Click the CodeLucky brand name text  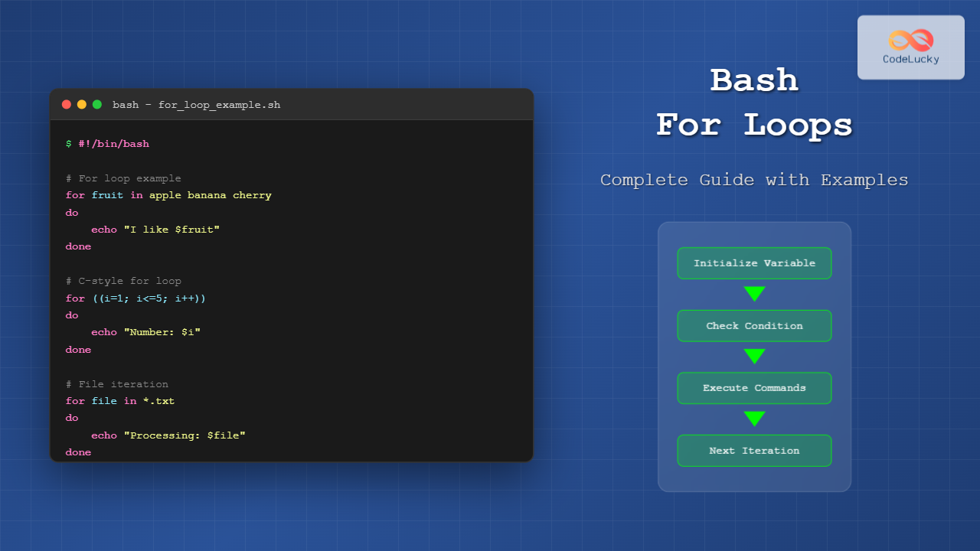[911, 58]
